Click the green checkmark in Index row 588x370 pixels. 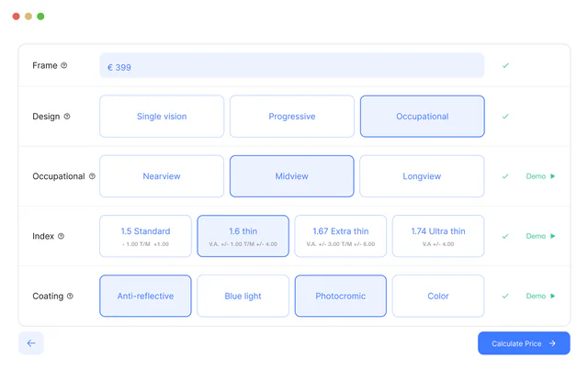(505, 236)
